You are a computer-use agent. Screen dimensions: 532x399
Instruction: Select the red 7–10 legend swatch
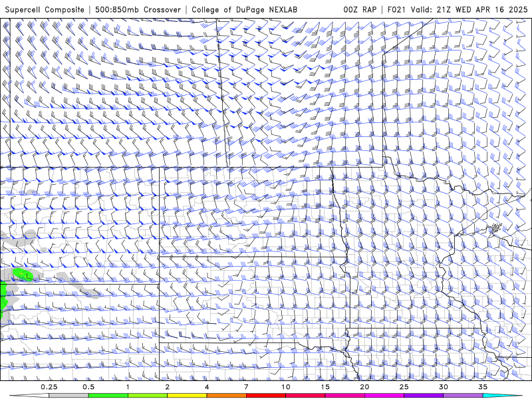(x=265, y=396)
